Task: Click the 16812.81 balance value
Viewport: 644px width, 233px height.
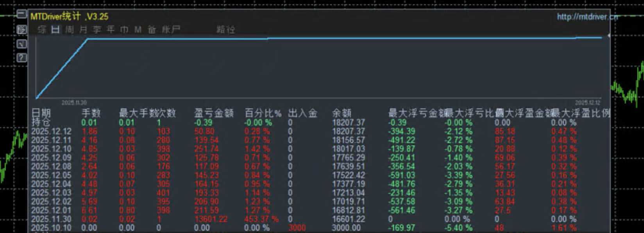Action: coord(348,210)
